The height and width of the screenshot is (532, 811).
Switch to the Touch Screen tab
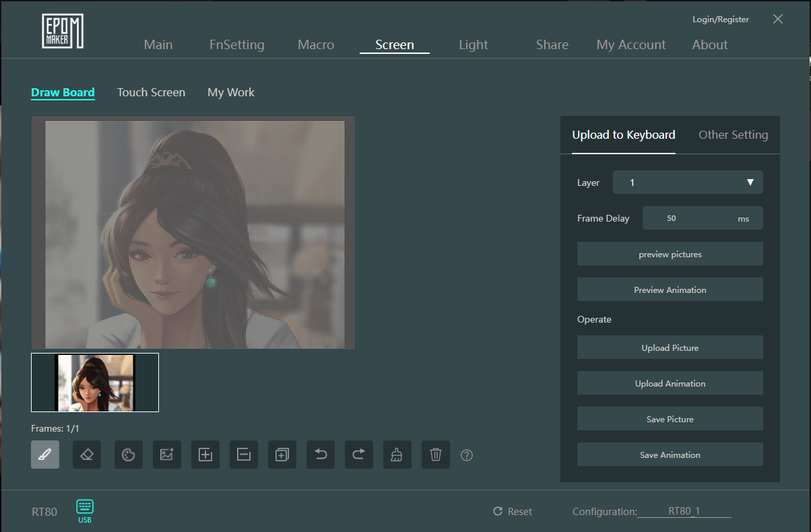click(x=151, y=92)
